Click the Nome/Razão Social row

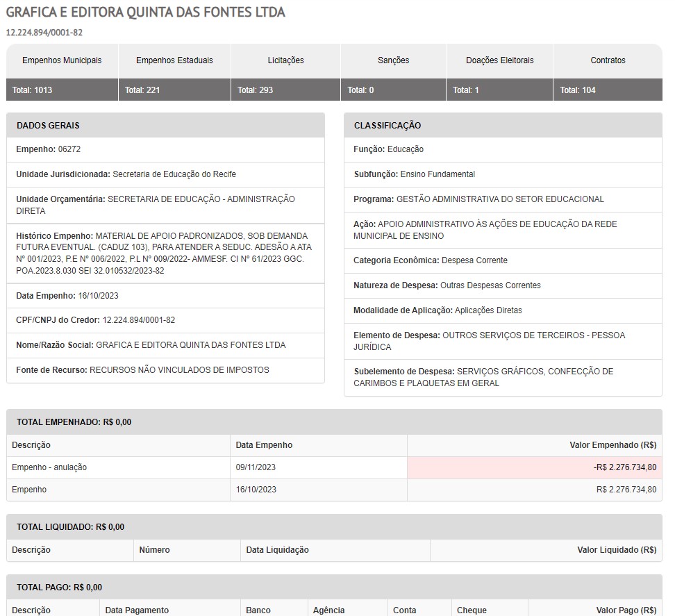coord(166,345)
